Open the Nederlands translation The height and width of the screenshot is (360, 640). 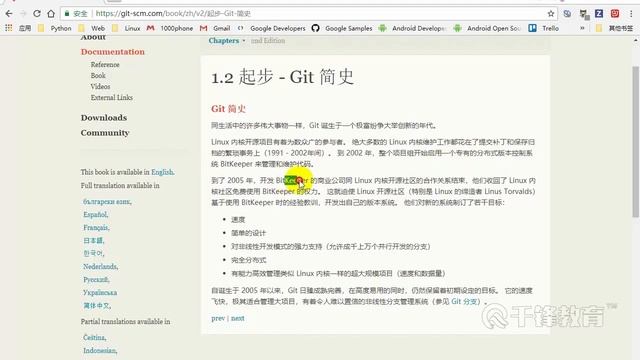click(100, 267)
